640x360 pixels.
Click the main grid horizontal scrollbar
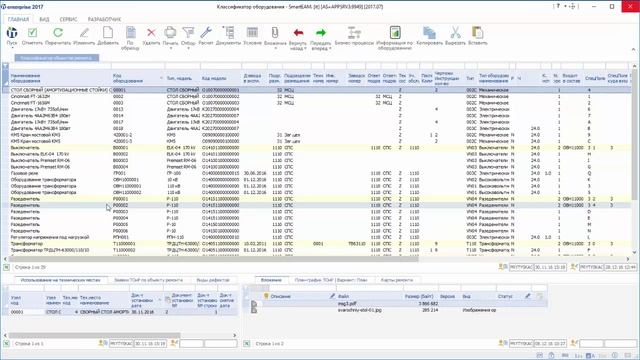point(213,259)
